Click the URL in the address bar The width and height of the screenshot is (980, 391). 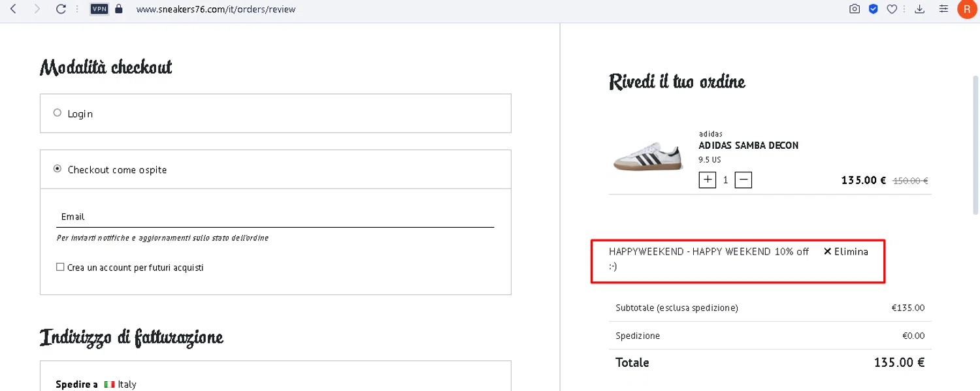[x=216, y=9]
